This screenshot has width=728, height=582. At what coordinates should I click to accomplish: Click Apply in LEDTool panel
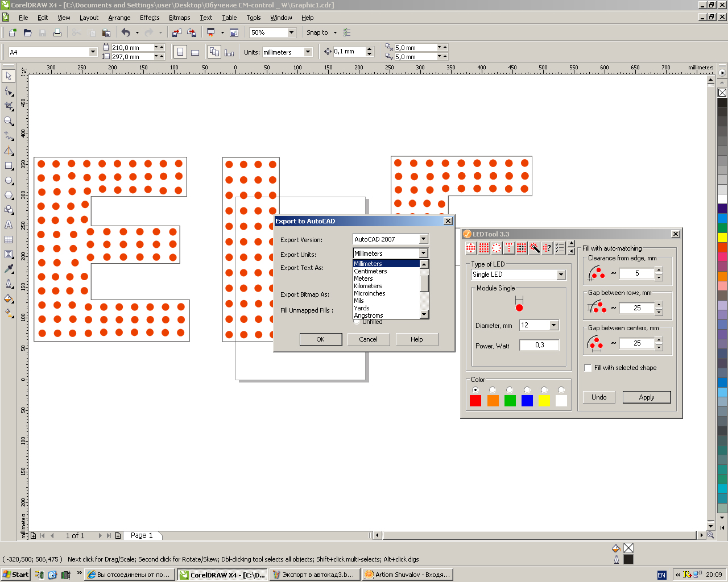pos(647,397)
